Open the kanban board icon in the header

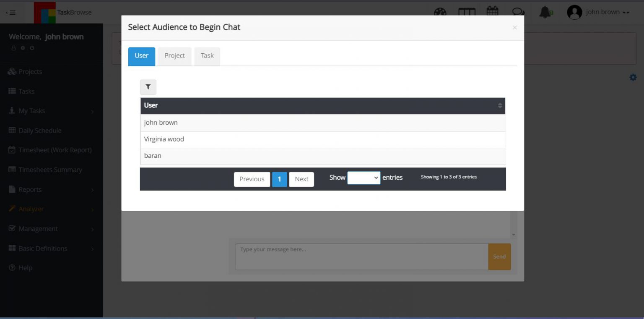tap(467, 13)
